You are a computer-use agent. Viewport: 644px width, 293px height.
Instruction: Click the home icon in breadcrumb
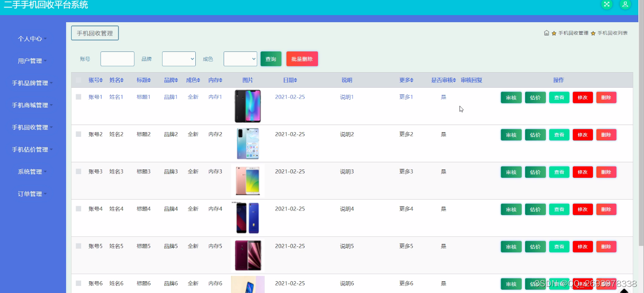point(546,33)
